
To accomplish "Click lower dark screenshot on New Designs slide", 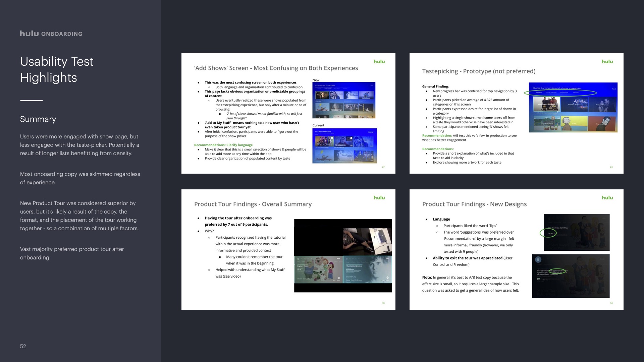I will [571, 276].
